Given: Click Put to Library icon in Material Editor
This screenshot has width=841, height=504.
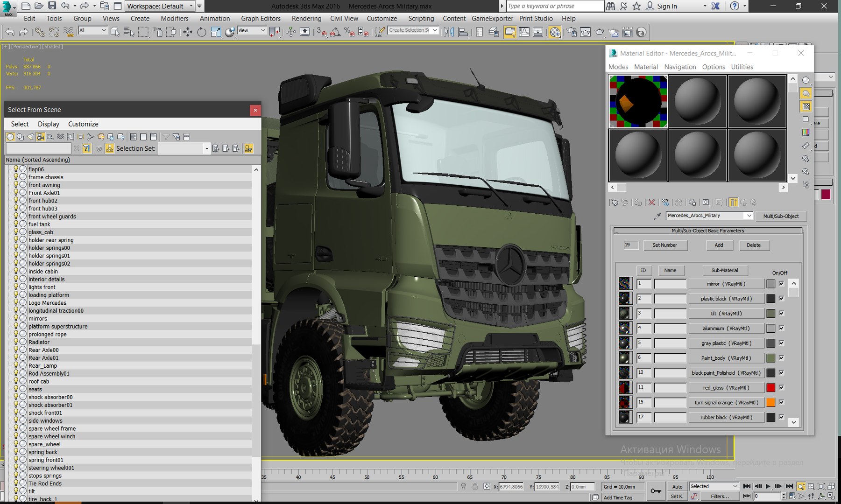Looking at the screenshot, I should point(692,203).
